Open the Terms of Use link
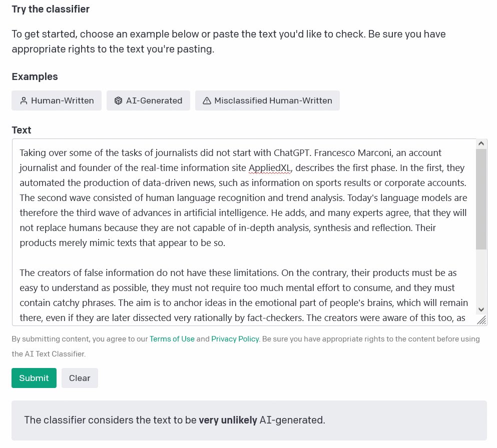The width and height of the screenshot is (497, 448). coord(172,339)
